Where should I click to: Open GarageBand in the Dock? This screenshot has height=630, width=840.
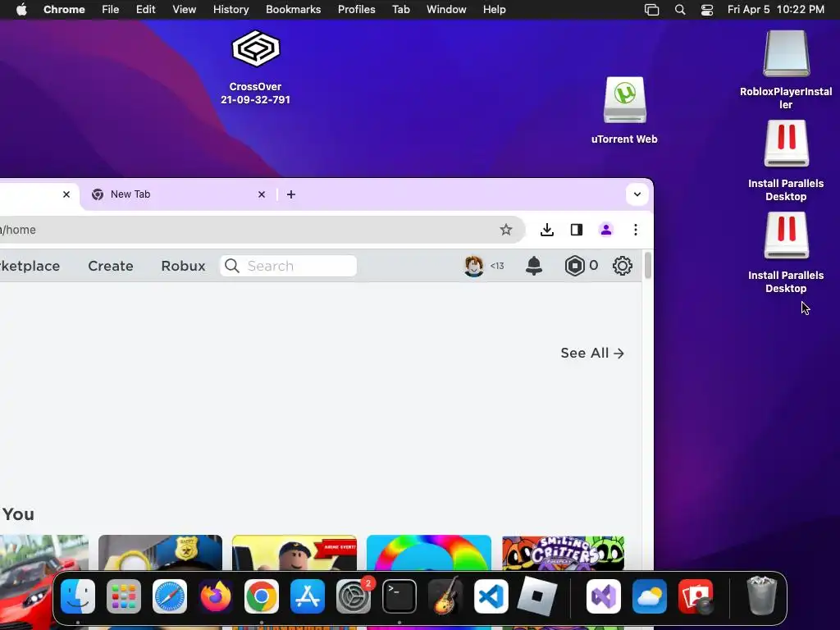pos(445,596)
